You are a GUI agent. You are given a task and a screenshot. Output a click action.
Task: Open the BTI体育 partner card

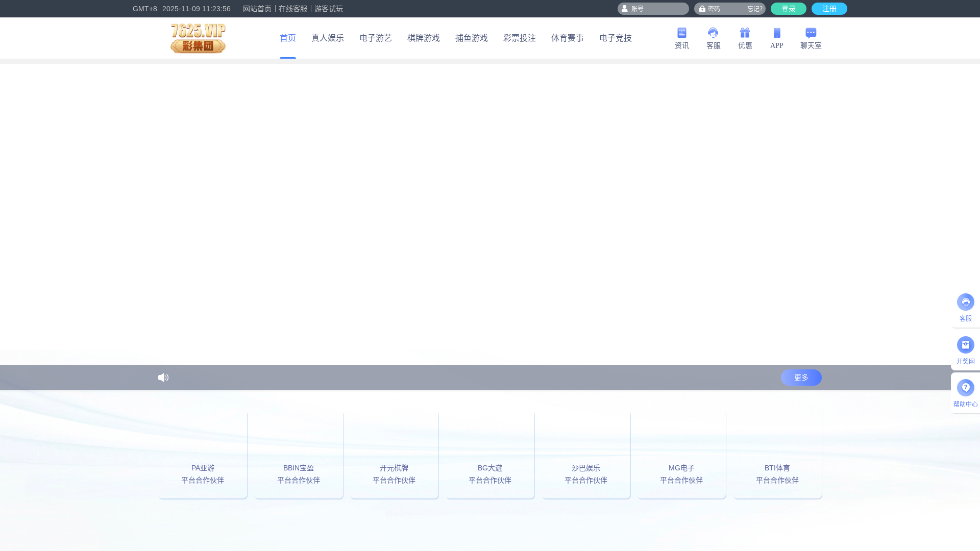[x=778, y=455]
